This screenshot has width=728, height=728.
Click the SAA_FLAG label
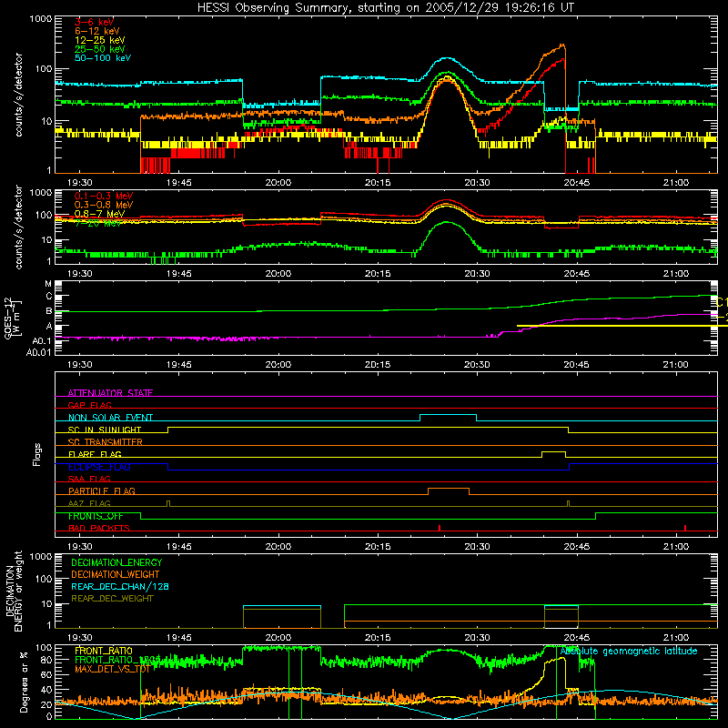click(89, 479)
